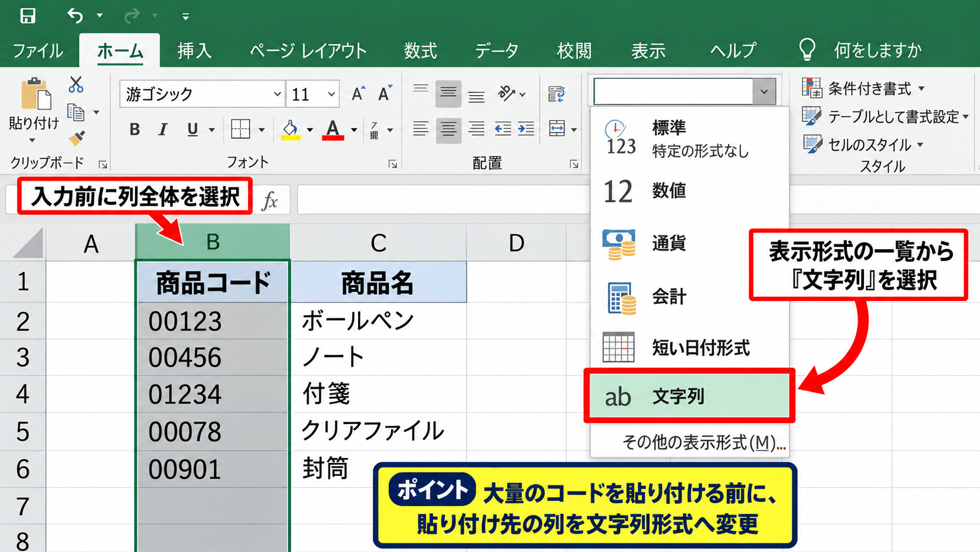
Task: Open the Borders grid icon
Action: [240, 129]
